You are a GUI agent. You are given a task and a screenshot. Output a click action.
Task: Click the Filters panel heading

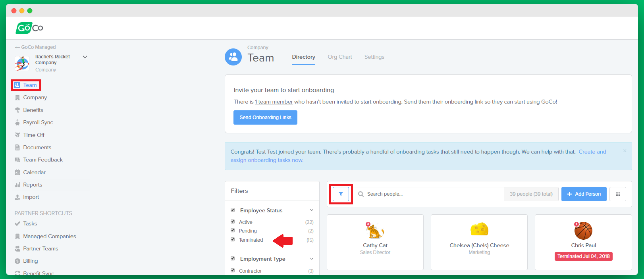coord(239,191)
